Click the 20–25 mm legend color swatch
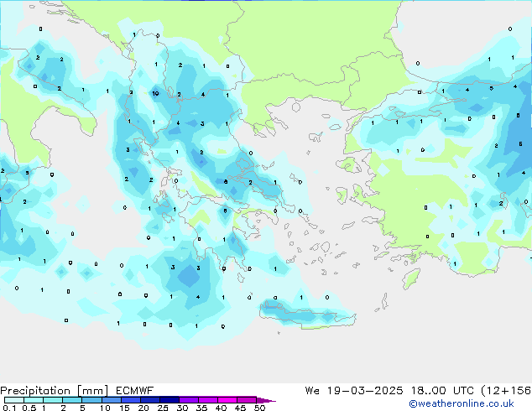The width and height of the screenshot is (532, 411). (150, 400)
